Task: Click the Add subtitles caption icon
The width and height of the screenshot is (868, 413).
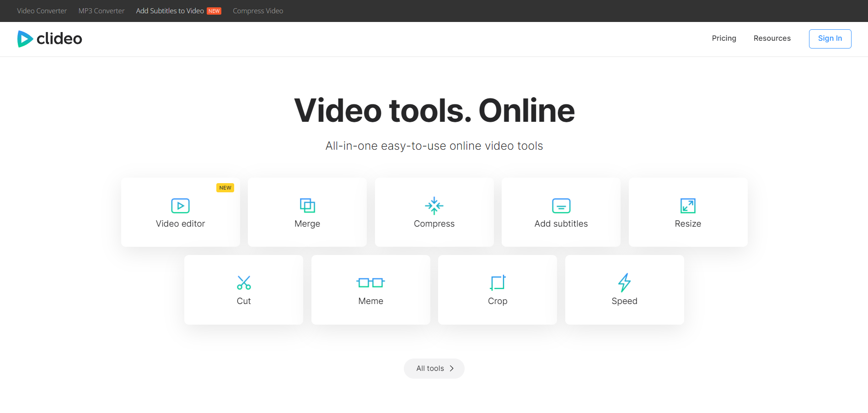Action: [561, 206]
